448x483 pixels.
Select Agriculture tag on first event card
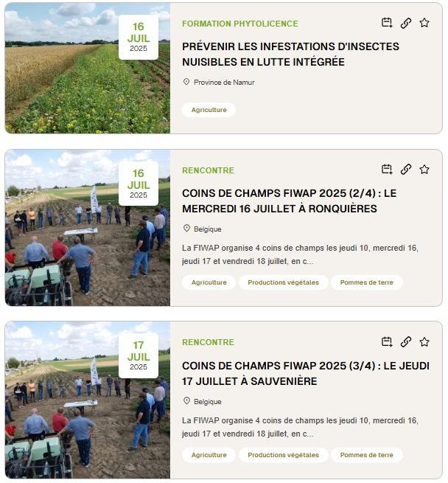pyautogui.click(x=209, y=110)
